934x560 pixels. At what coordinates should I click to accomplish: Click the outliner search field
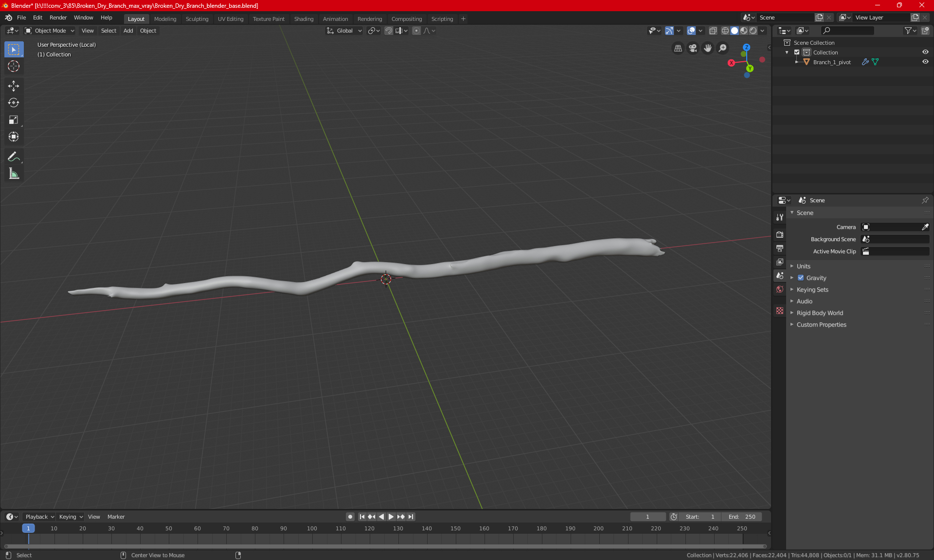(x=847, y=31)
